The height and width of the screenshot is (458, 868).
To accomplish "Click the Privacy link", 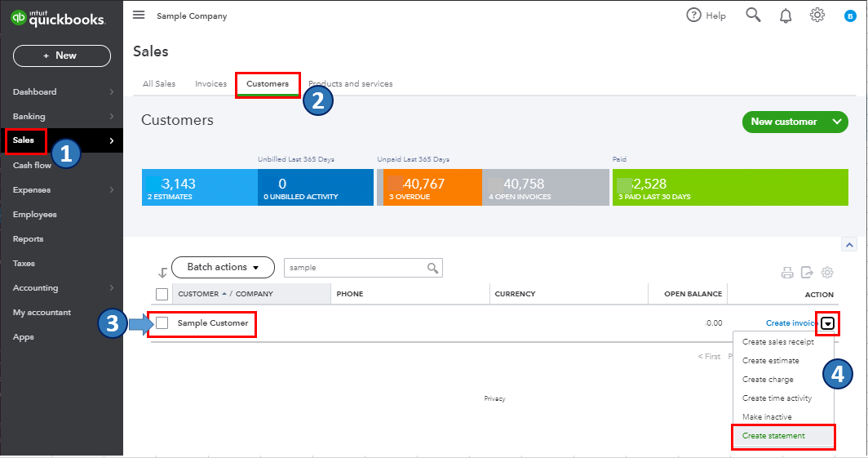I will (494, 398).
